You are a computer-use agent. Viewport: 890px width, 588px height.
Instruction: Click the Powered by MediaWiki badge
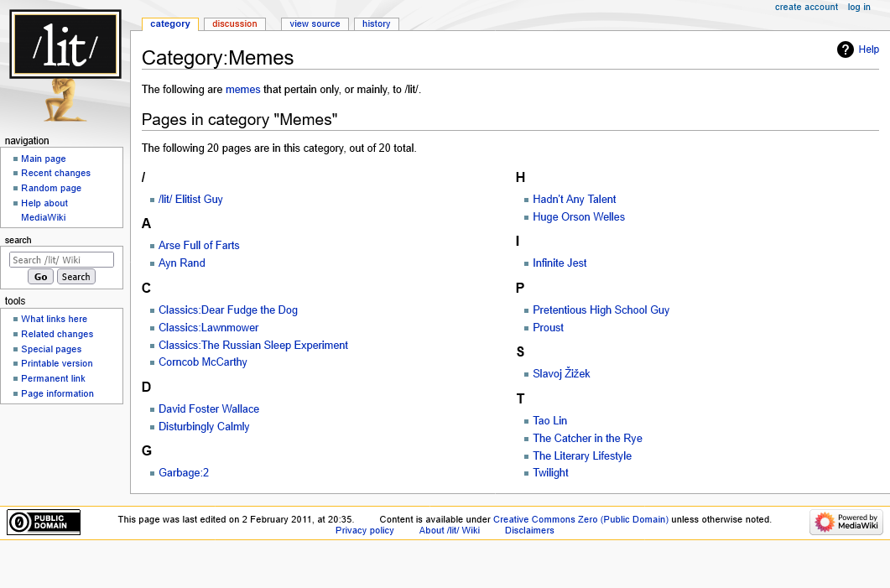[846, 523]
